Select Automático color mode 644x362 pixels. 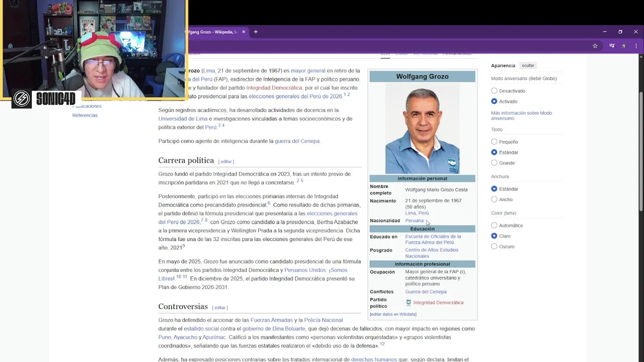click(494, 226)
